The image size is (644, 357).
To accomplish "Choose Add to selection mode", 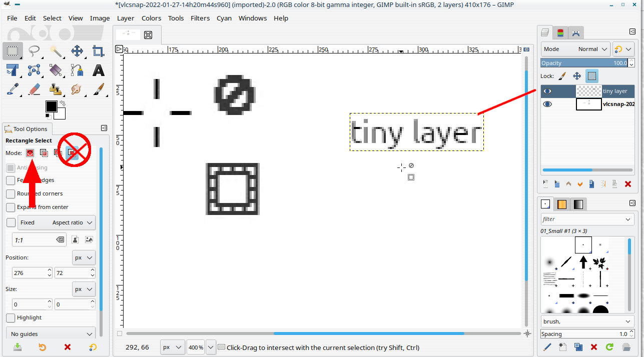I will pyautogui.click(x=44, y=152).
